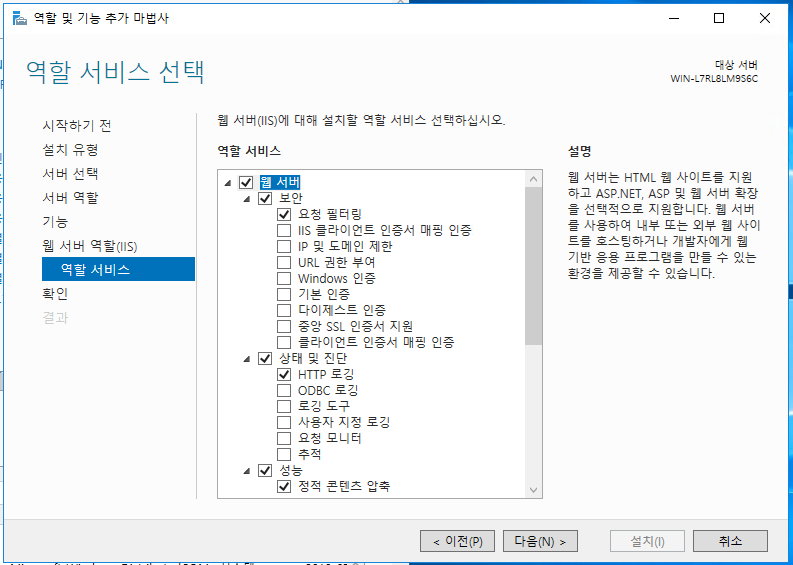Check the 요청 모니터 checkbox
The width and height of the screenshot is (793, 565).
284,438
